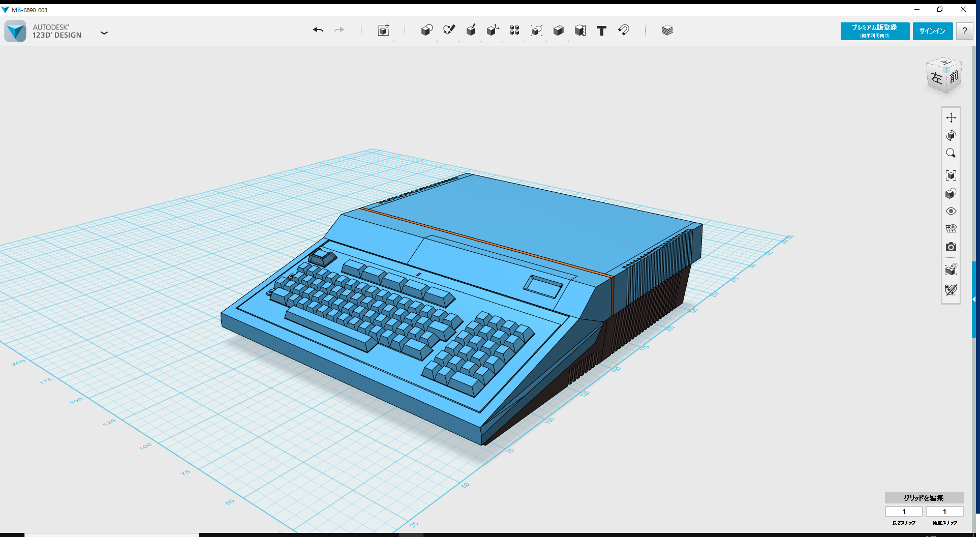Image resolution: width=980 pixels, height=537 pixels.
Task: Open the main menu chevron beside 123D Design
Action: click(104, 33)
